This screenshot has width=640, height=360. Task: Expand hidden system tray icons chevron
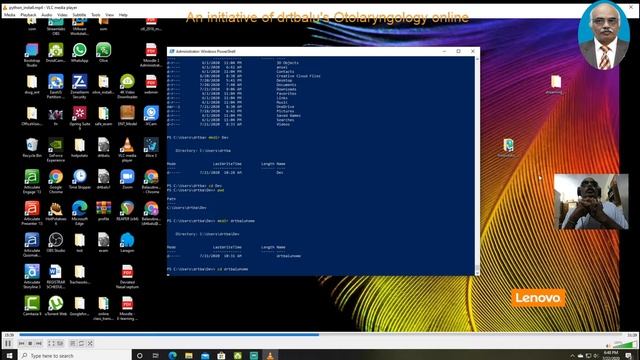(572, 356)
